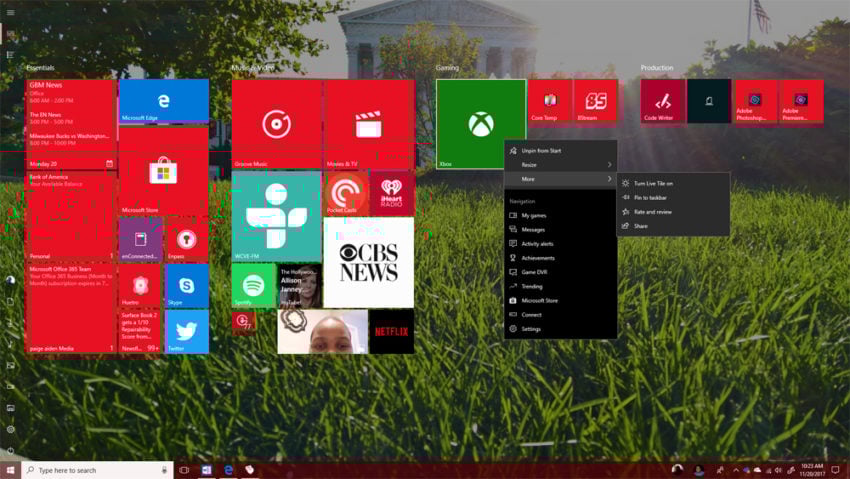This screenshot has height=479, width=850.
Task: Open Documents from Start sidebar
Action: point(10,302)
